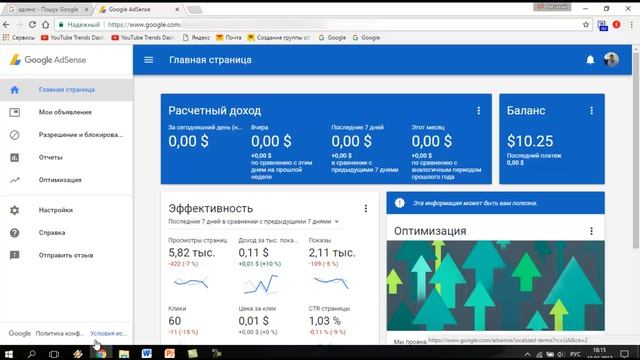Click the Просмотры страниц trend chart
The height and width of the screenshot is (360, 640).
coord(191,282)
